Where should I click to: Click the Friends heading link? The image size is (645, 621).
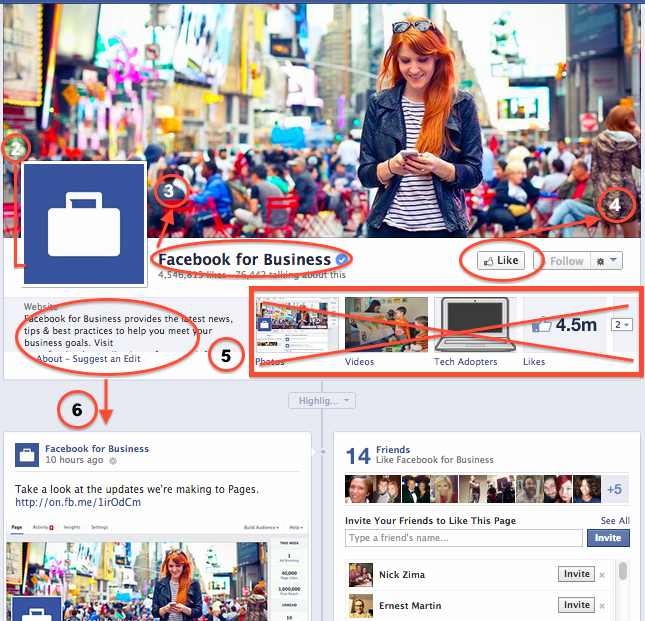pos(393,450)
